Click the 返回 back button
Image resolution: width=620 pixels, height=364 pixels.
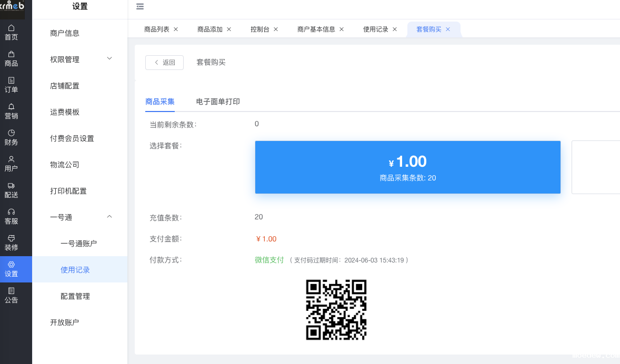tap(164, 63)
